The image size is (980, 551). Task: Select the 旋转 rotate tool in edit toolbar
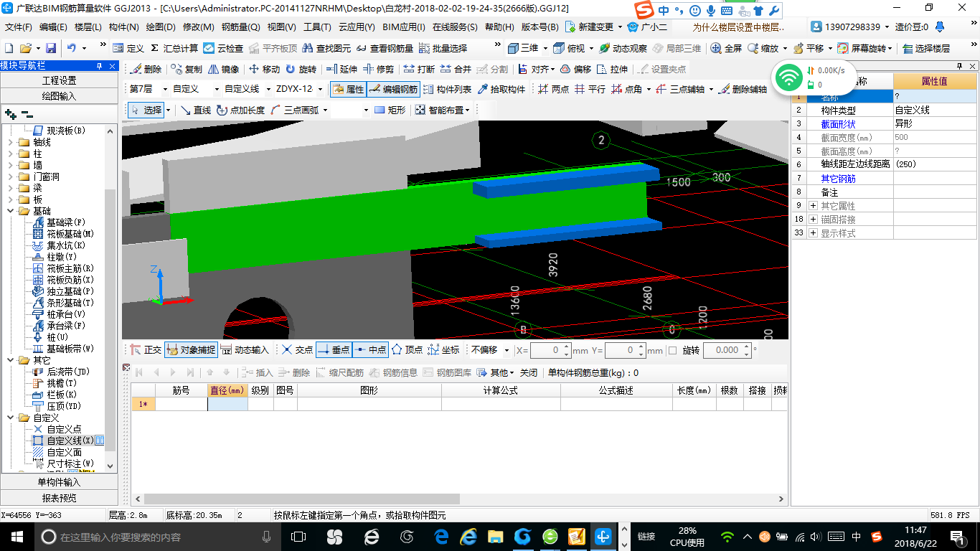click(x=301, y=70)
